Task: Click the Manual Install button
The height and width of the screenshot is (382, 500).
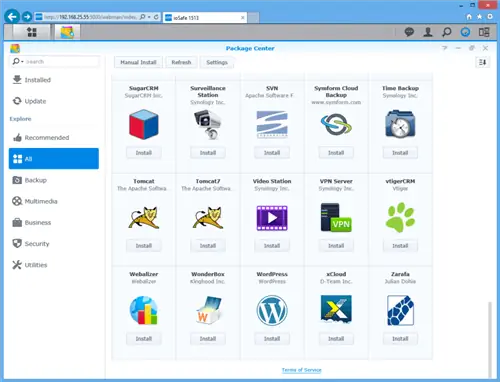Action: point(138,62)
